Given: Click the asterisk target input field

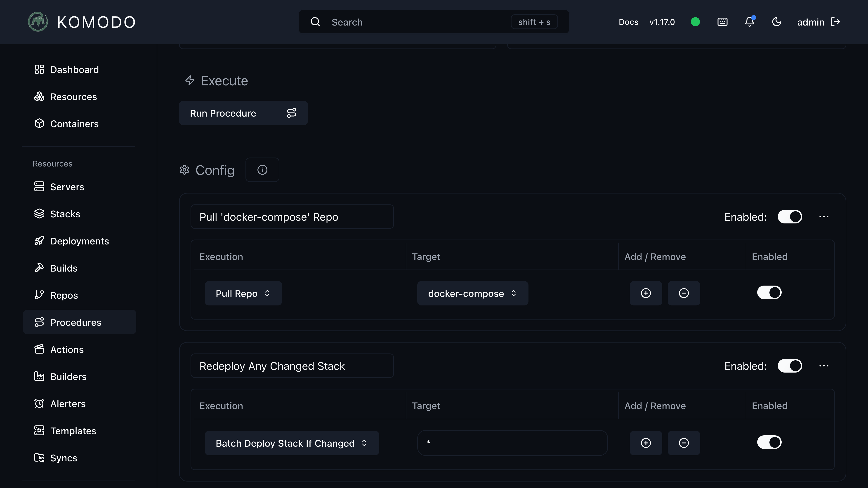Looking at the screenshot, I should coord(512,443).
